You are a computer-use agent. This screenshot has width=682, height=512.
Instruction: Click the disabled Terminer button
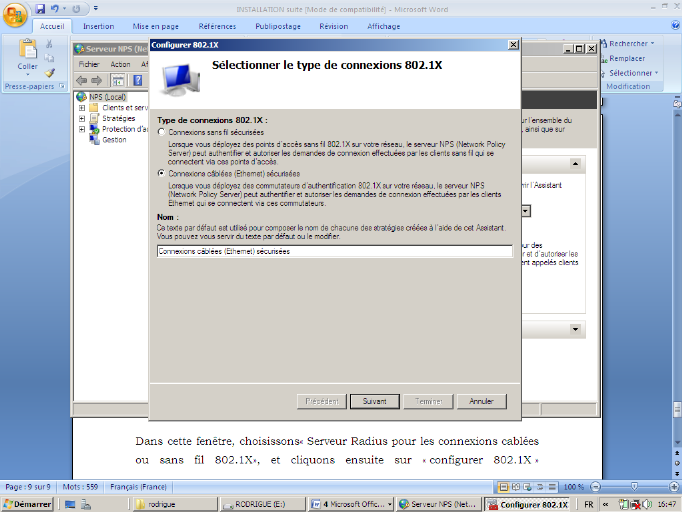click(x=428, y=401)
